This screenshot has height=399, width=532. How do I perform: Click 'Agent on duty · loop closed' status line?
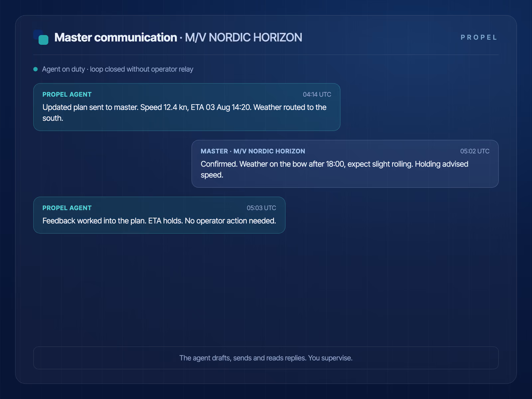click(x=117, y=69)
